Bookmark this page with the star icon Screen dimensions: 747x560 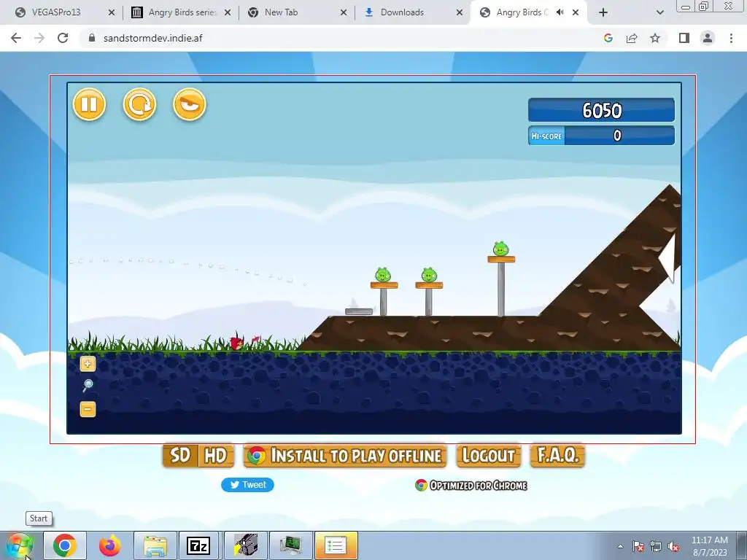pyautogui.click(x=655, y=38)
